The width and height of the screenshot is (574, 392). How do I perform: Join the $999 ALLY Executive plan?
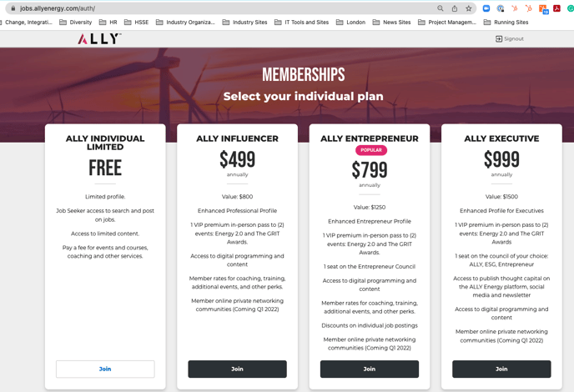(501, 369)
